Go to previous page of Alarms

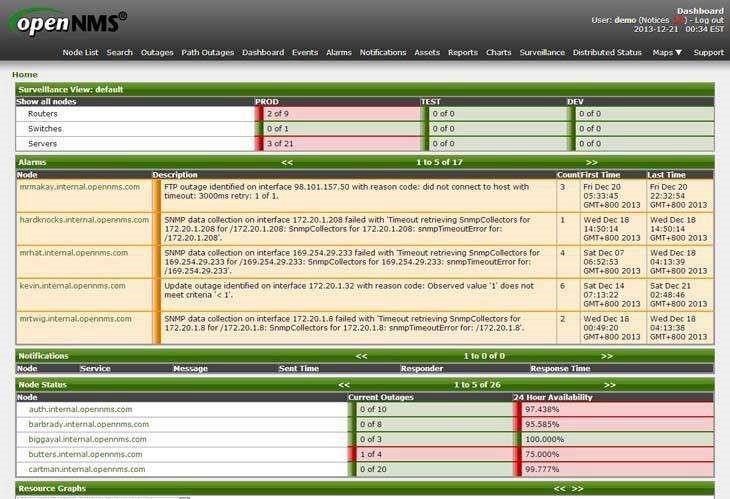pos(287,162)
